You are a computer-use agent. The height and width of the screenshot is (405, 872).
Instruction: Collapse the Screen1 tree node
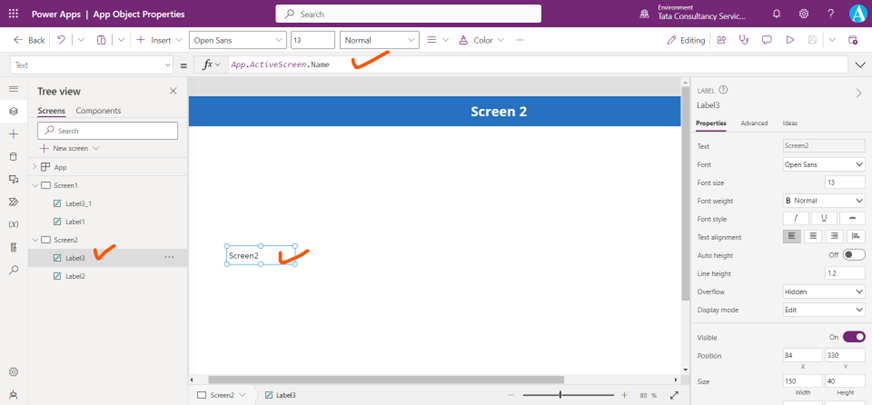coord(35,186)
